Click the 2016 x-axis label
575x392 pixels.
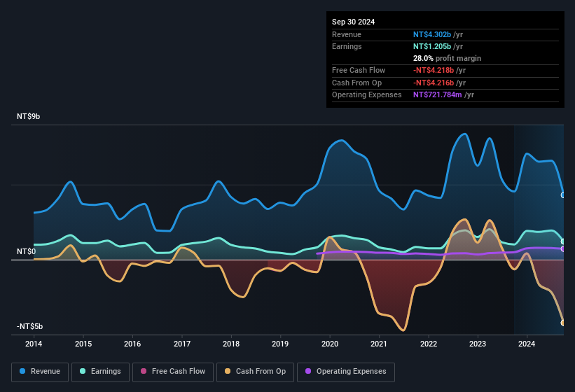tap(132, 344)
